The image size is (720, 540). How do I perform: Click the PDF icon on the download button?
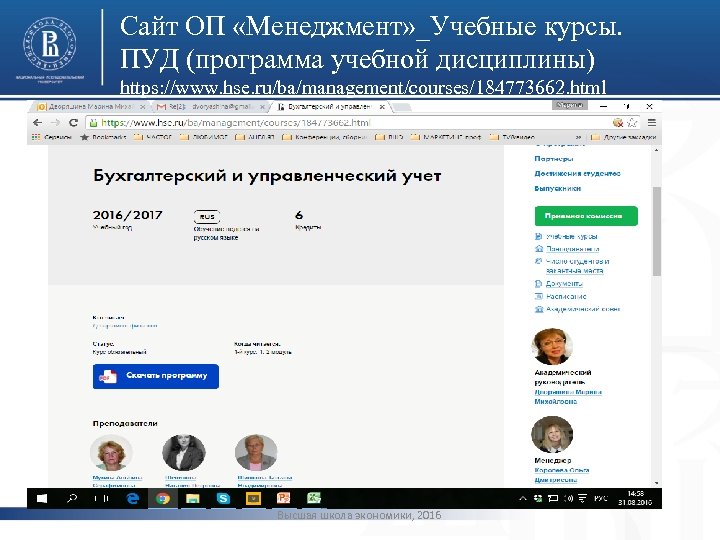(x=107, y=377)
